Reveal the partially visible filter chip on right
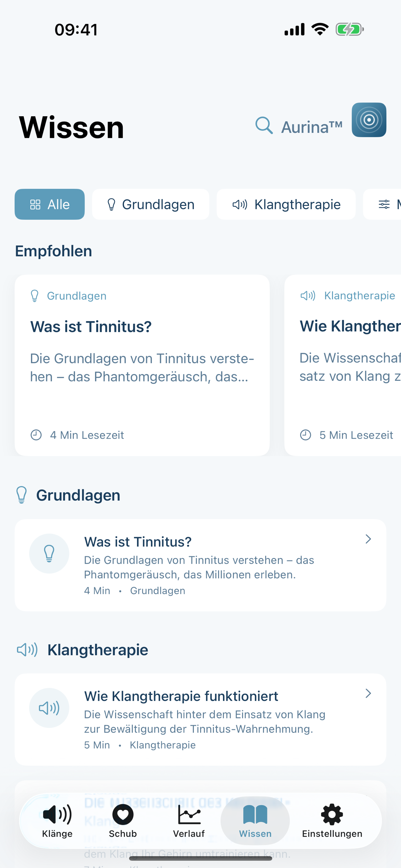Image resolution: width=401 pixels, height=868 pixels. [x=387, y=204]
